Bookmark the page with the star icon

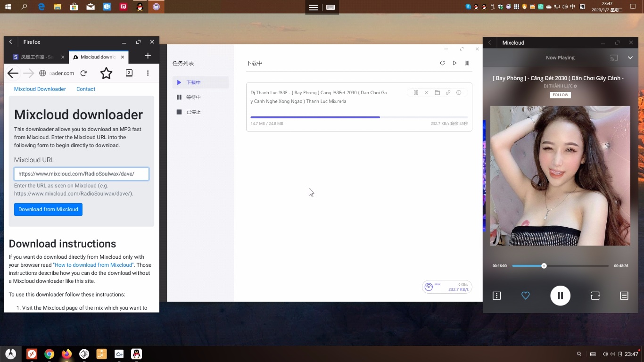[x=107, y=73]
